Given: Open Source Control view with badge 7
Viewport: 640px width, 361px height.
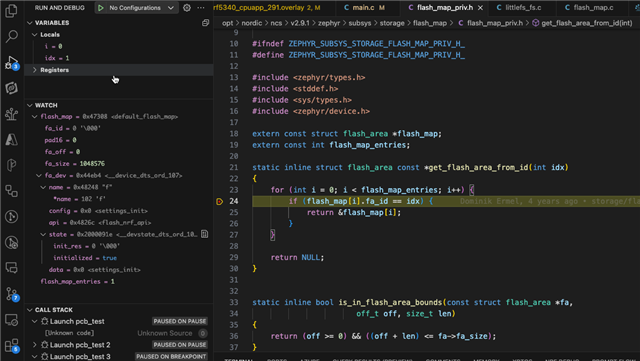Looking at the screenshot, I should click(11, 294).
